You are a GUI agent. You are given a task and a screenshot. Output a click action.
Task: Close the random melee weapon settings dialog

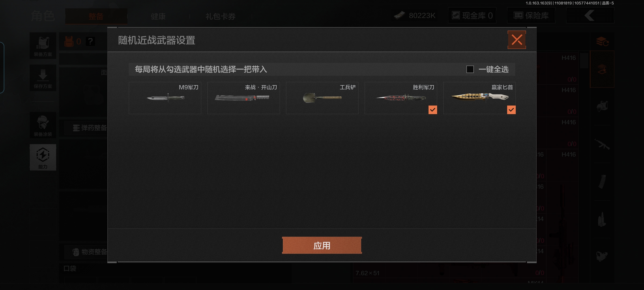[x=517, y=40]
